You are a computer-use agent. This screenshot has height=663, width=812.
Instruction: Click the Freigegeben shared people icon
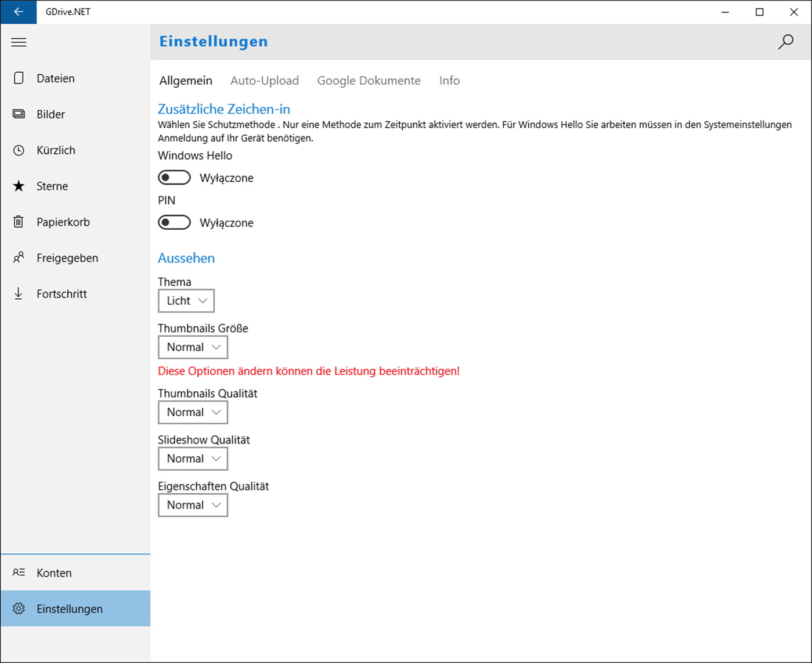19,258
